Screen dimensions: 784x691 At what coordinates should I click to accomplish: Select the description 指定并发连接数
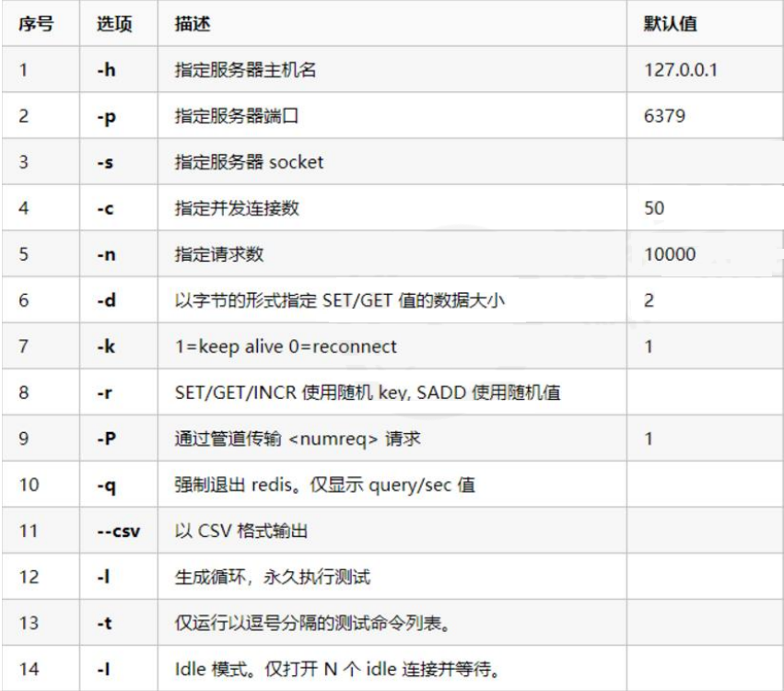click(237, 208)
